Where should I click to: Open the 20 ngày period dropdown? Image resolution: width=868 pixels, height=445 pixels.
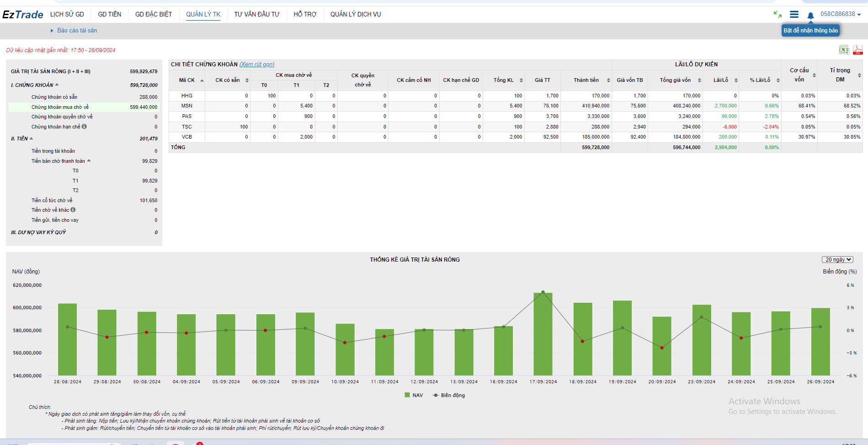(837, 259)
